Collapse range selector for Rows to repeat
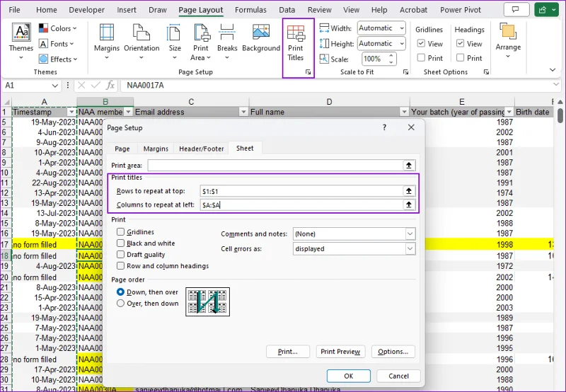The width and height of the screenshot is (566, 392). (409, 191)
